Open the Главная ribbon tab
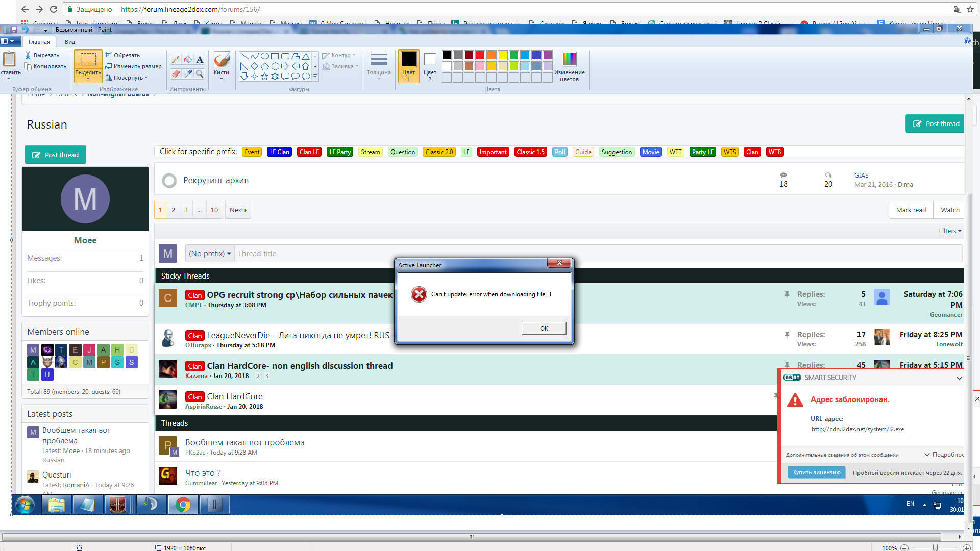The width and height of the screenshot is (980, 551). [x=39, y=42]
